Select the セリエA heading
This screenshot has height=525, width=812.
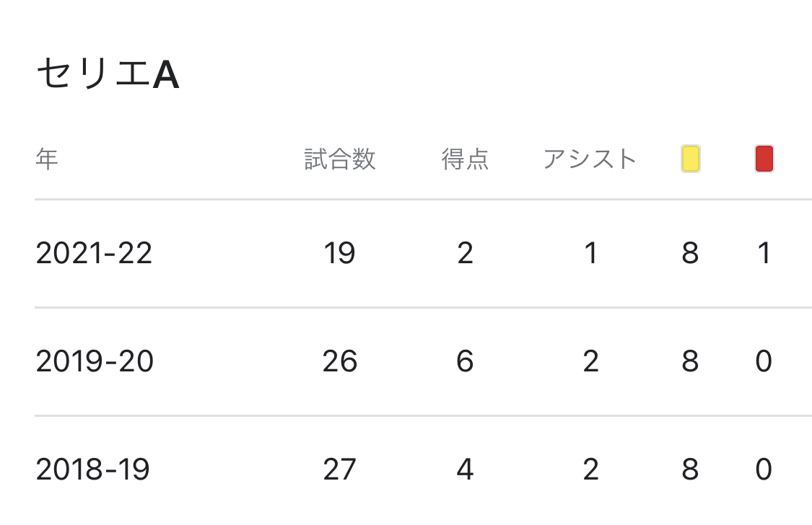pyautogui.click(x=108, y=74)
